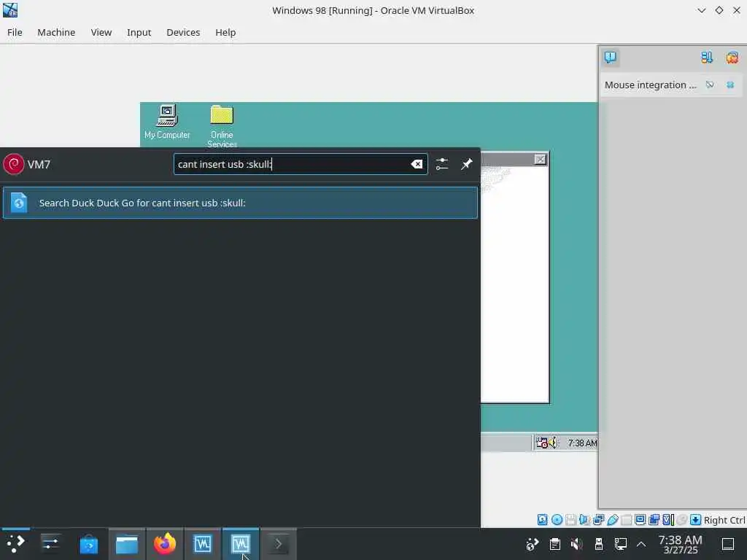Image resolution: width=747 pixels, height=560 pixels.
Task: Close the Windows 98 dialog window
Action: [x=540, y=160]
